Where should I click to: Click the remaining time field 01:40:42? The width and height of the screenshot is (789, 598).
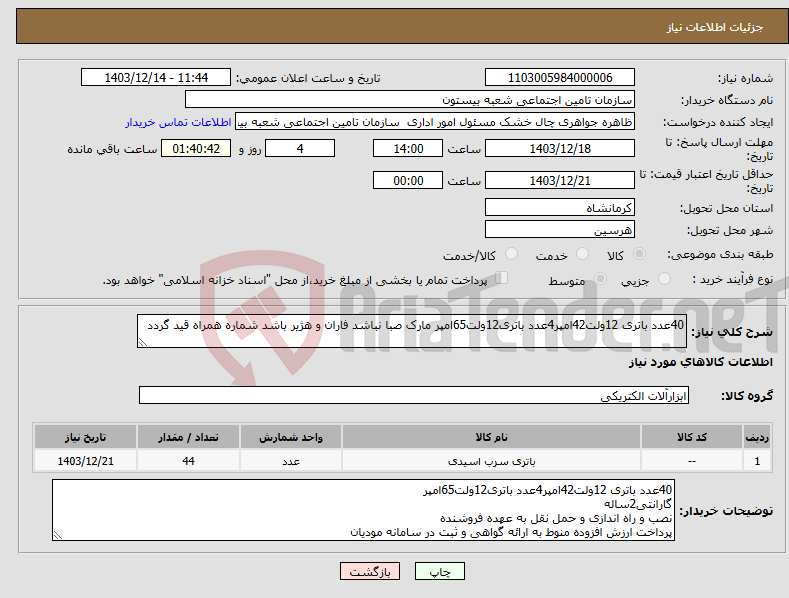[x=196, y=148]
